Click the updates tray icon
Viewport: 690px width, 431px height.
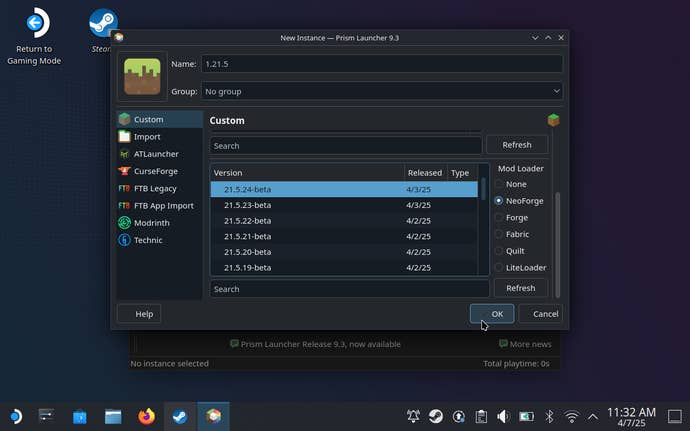tap(459, 416)
